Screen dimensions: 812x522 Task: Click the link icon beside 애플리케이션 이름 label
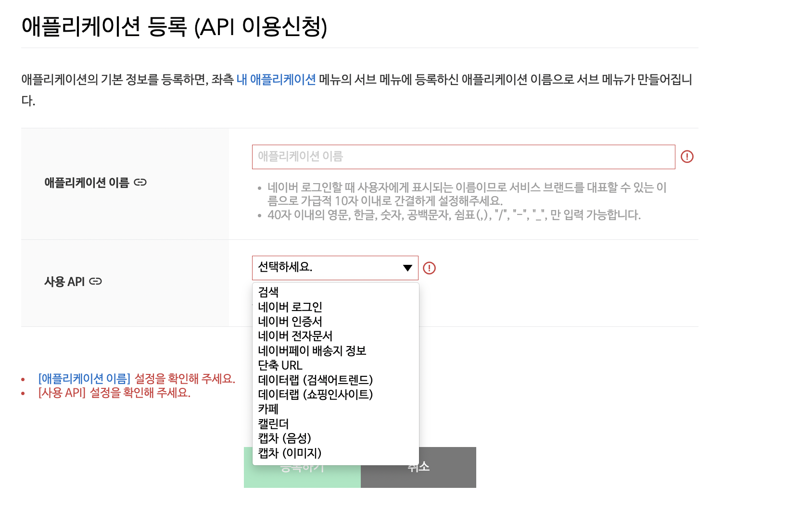(x=140, y=182)
